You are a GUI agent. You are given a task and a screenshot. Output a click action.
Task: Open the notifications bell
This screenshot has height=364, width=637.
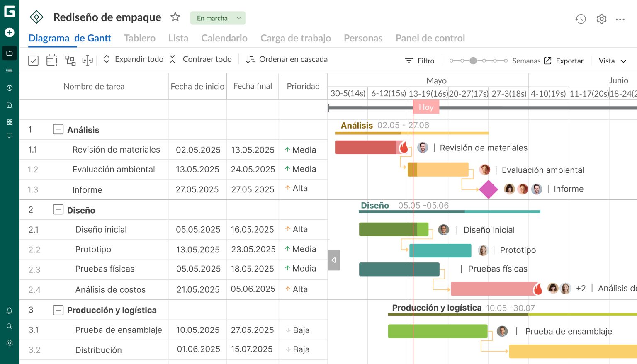coord(9,310)
